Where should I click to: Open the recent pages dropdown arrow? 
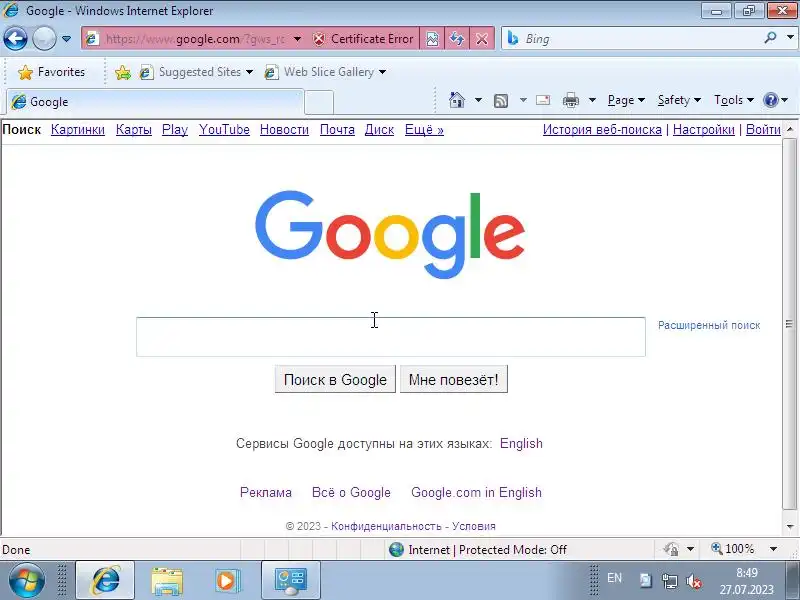[66, 39]
